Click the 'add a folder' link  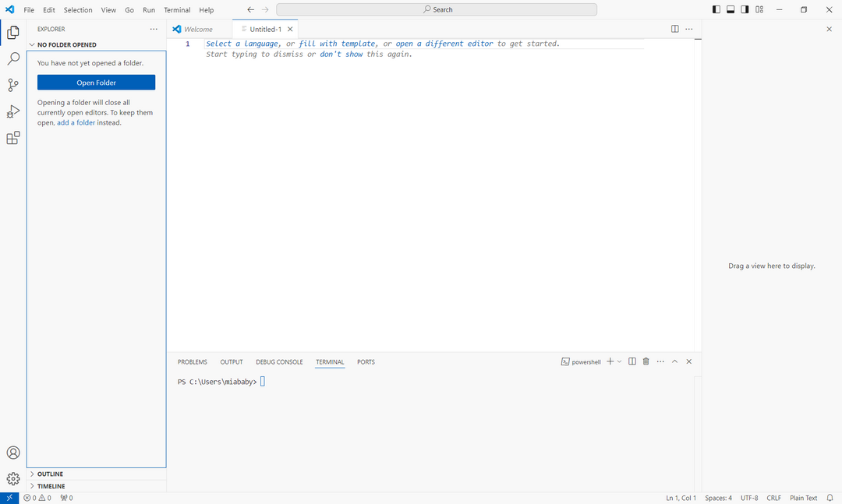(x=76, y=123)
